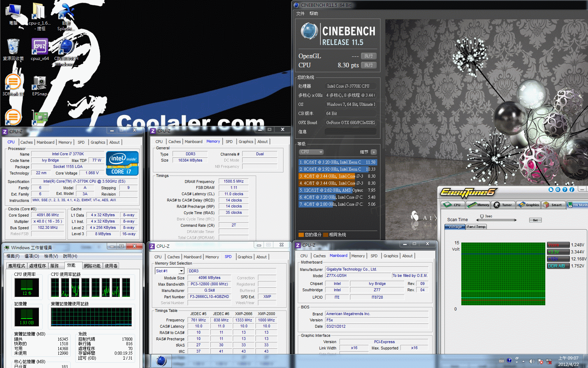This screenshot has width=588, height=368.
Task: Run the CPU test in Cinebench
Action: coord(369,65)
